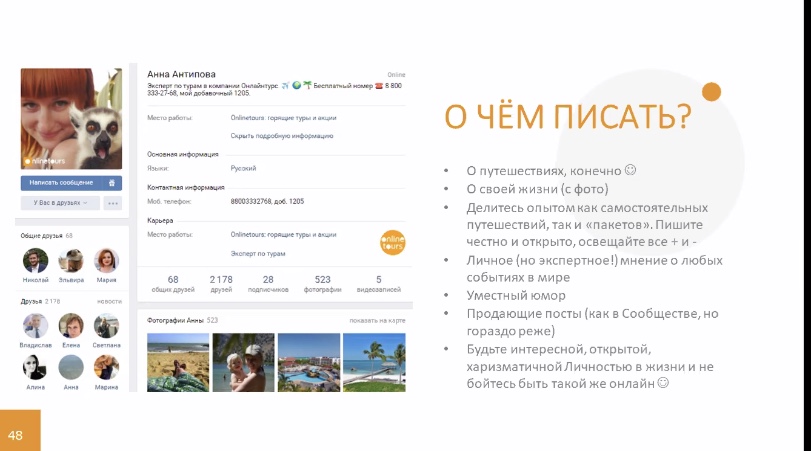The width and height of the screenshot is (811, 451).
Task: Click показать на карте link
Action: pos(377,321)
